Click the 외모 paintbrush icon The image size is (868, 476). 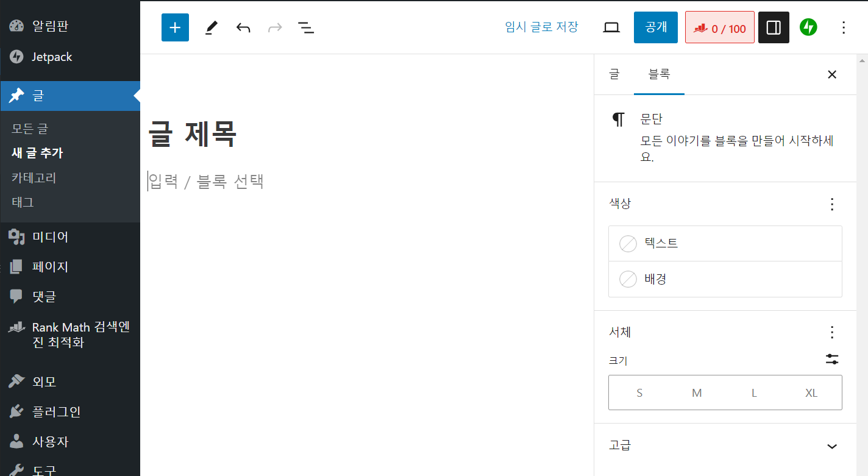(x=16, y=382)
